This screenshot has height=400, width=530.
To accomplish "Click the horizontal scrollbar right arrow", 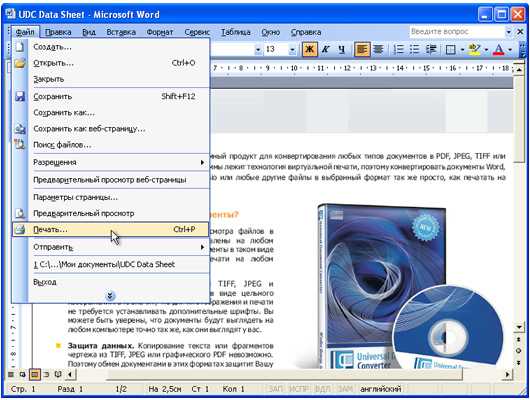I will 508,374.
